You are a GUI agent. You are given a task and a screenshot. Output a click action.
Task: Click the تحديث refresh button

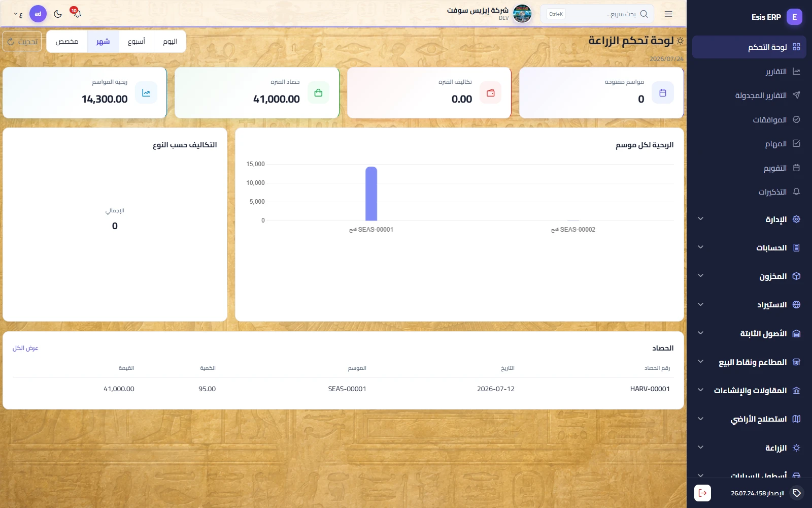point(22,42)
